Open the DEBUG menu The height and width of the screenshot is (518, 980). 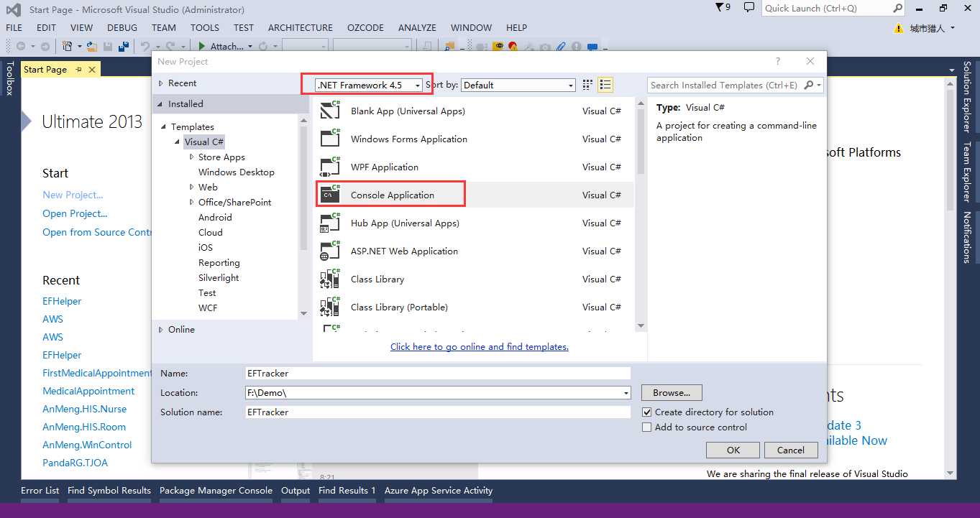coord(122,27)
